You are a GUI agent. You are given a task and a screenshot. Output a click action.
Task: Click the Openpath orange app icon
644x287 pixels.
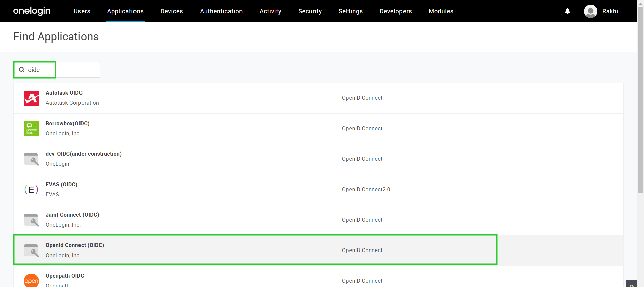[31, 280]
